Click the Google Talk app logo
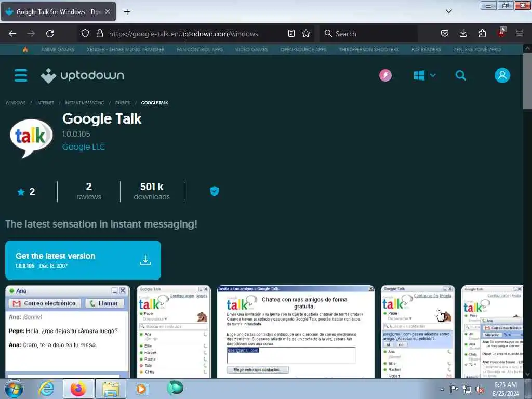Image resolution: width=532 pixels, height=399 pixels. pos(31,138)
